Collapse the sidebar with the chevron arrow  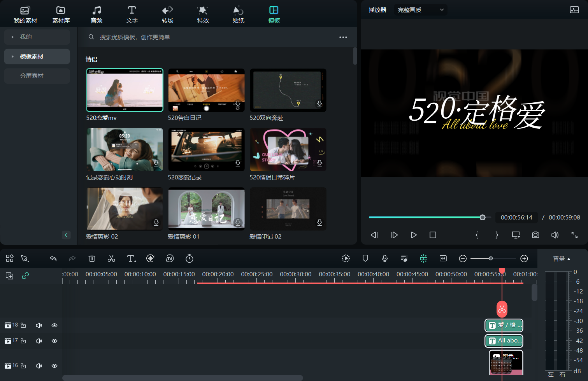tap(66, 235)
